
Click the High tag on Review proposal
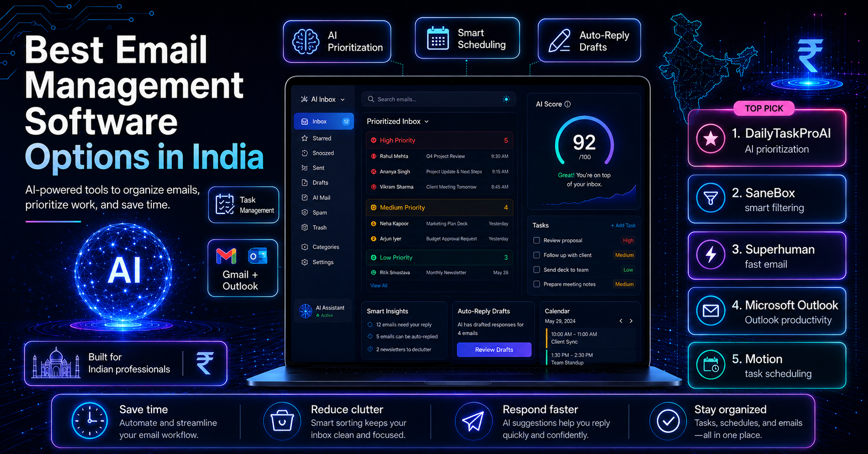pos(628,240)
